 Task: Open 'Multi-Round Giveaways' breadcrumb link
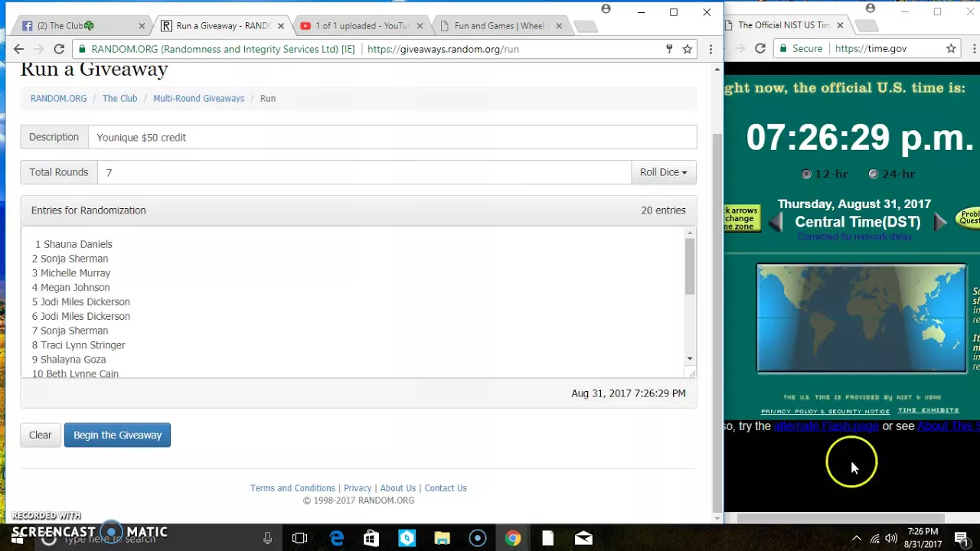pos(198,98)
